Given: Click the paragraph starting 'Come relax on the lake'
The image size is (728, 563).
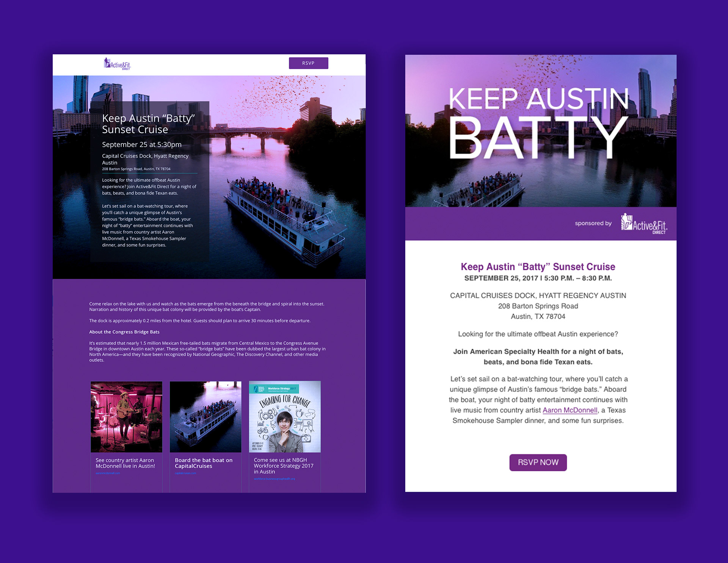Looking at the screenshot, I should coord(207,307).
